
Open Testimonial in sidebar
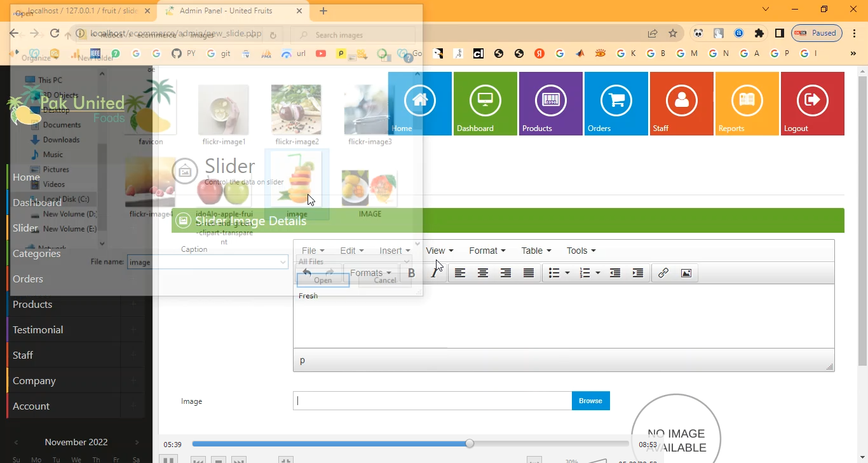coord(38,330)
